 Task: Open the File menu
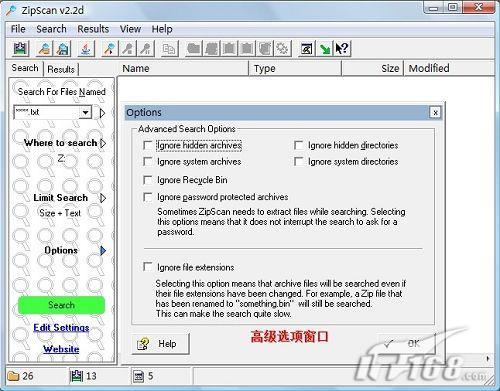[18, 29]
